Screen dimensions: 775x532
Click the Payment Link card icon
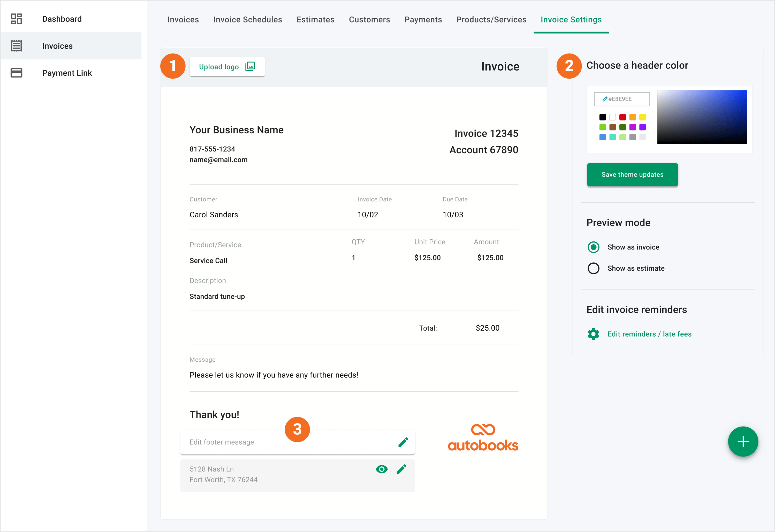point(16,73)
